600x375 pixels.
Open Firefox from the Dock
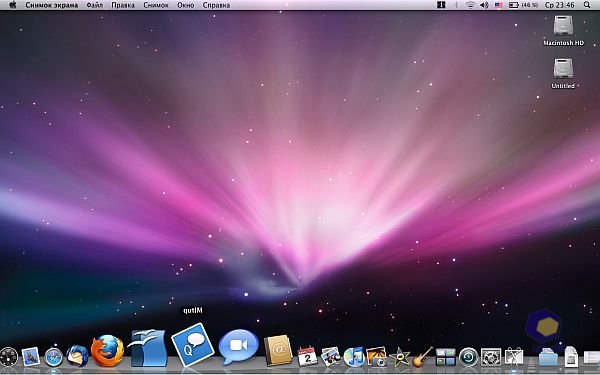click(x=108, y=351)
